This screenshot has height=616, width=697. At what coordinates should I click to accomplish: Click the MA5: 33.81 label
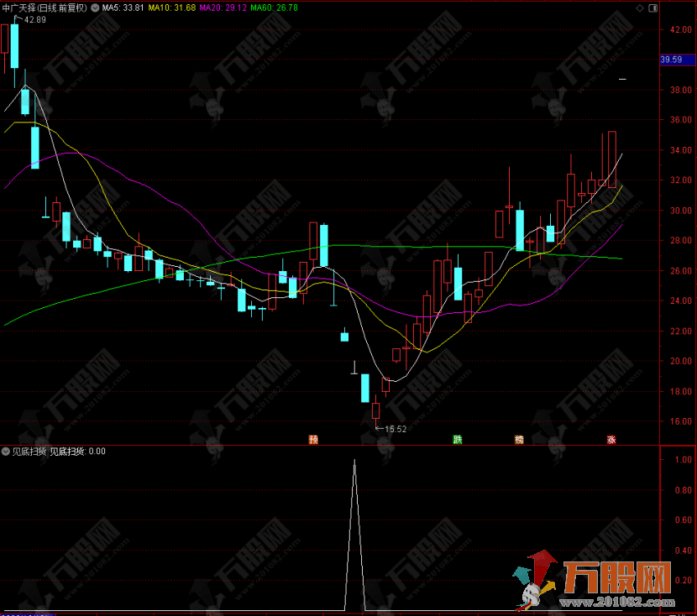coord(123,8)
